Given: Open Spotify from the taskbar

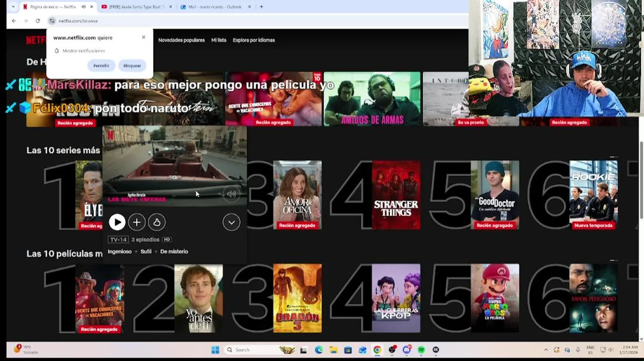Looking at the screenshot, I should pyautogui.click(x=421, y=350).
